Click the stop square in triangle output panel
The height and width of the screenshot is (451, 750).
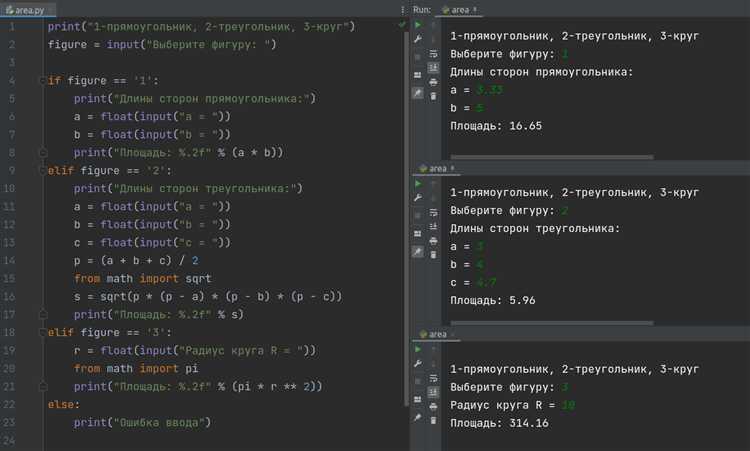[418, 215]
